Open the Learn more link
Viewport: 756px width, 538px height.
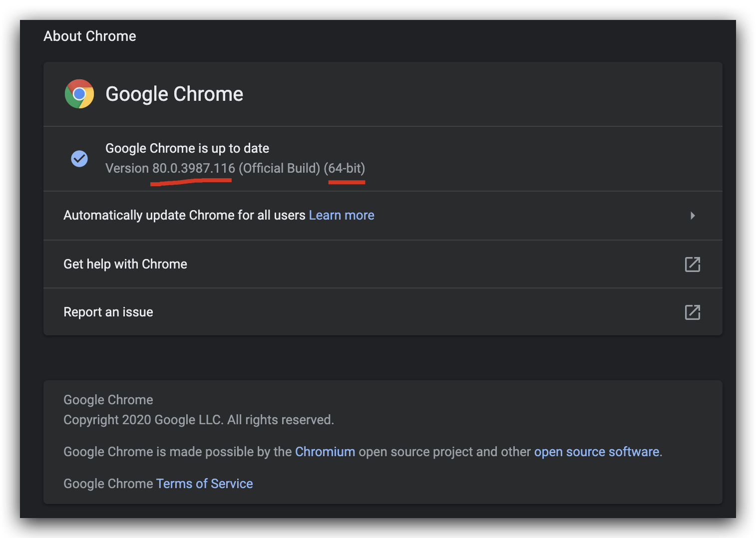coord(342,215)
